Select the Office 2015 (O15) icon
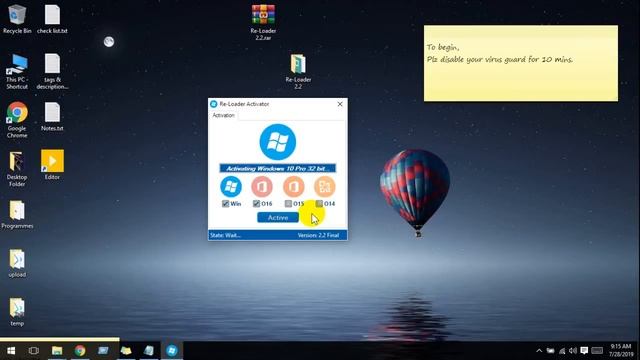This screenshot has width=640, height=360. 293,187
